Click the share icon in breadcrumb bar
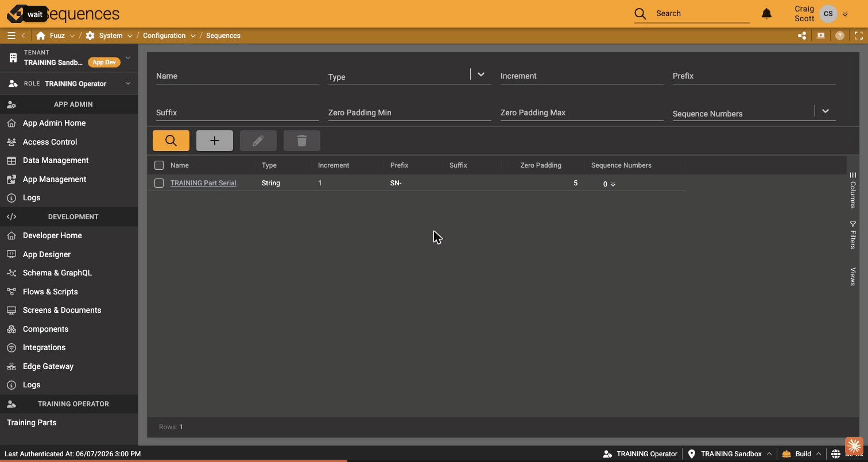The height and width of the screenshot is (462, 868). pyautogui.click(x=802, y=36)
